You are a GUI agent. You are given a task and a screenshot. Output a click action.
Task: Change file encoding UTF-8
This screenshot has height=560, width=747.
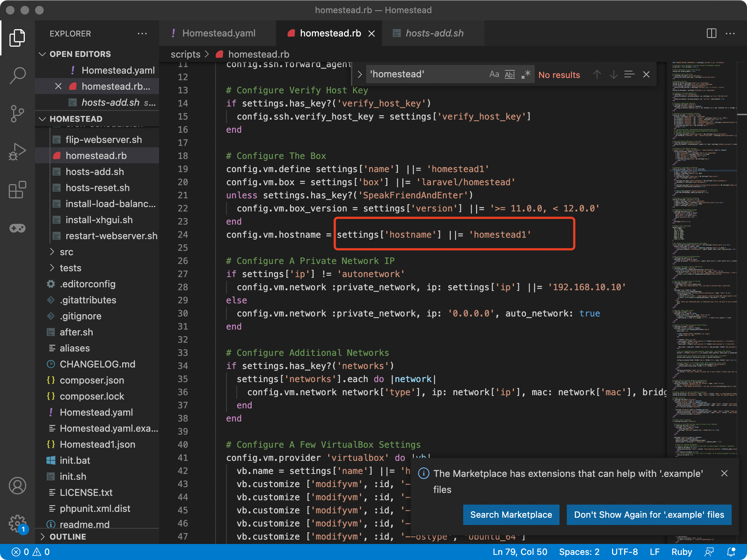(625, 552)
